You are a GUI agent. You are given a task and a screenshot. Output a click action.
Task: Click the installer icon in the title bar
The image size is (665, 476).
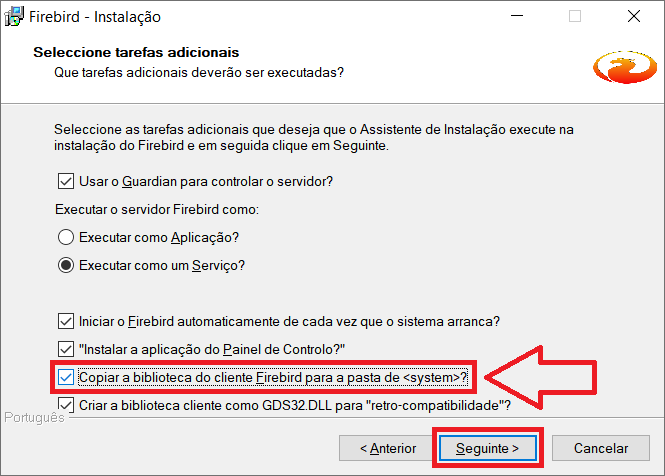point(16,17)
